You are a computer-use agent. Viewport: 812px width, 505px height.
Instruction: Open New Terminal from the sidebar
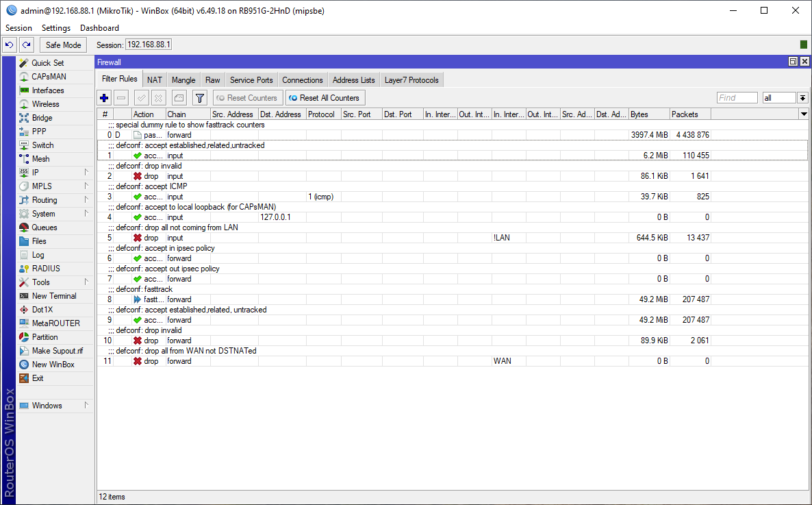click(x=54, y=296)
